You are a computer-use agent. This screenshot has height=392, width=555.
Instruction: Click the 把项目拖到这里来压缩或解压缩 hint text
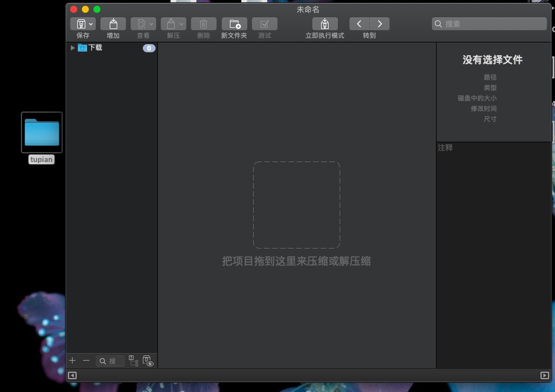tap(296, 261)
